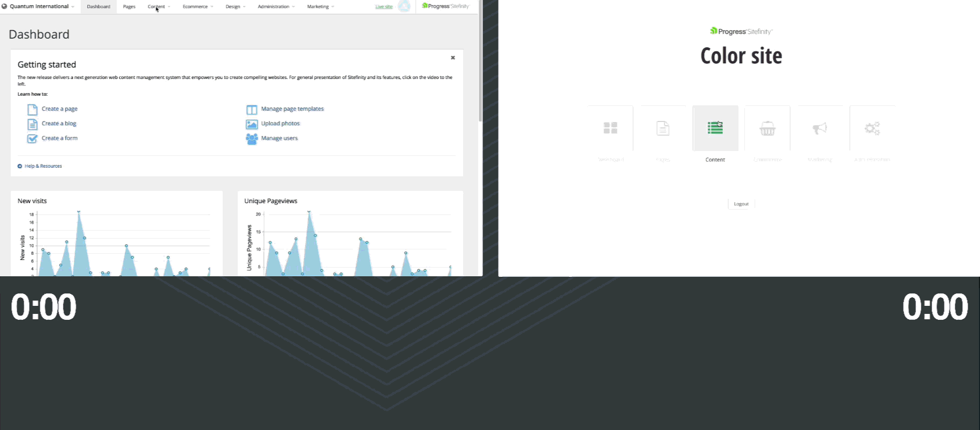Select the Dashboard tab in top navigation

(x=98, y=6)
